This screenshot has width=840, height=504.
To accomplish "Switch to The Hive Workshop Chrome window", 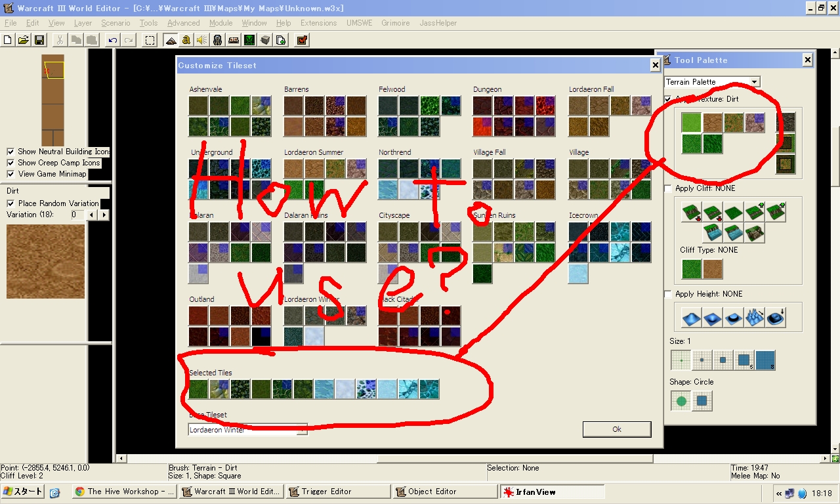I will click(x=125, y=491).
